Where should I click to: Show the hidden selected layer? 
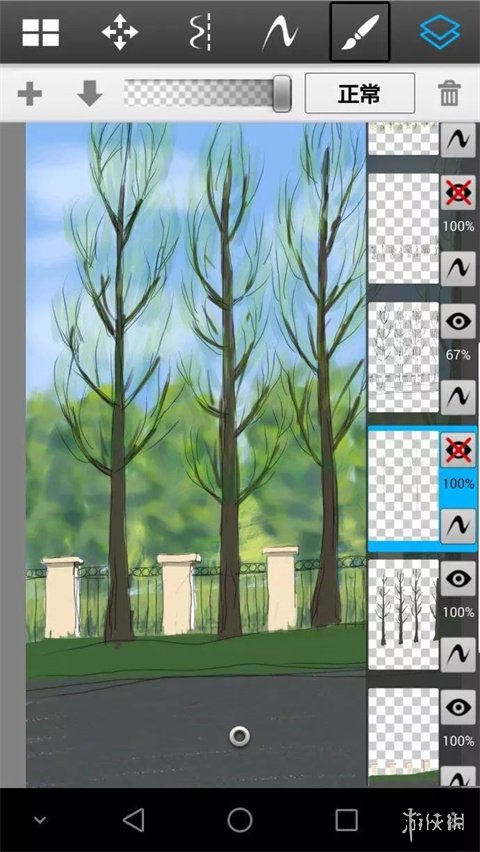point(458,450)
